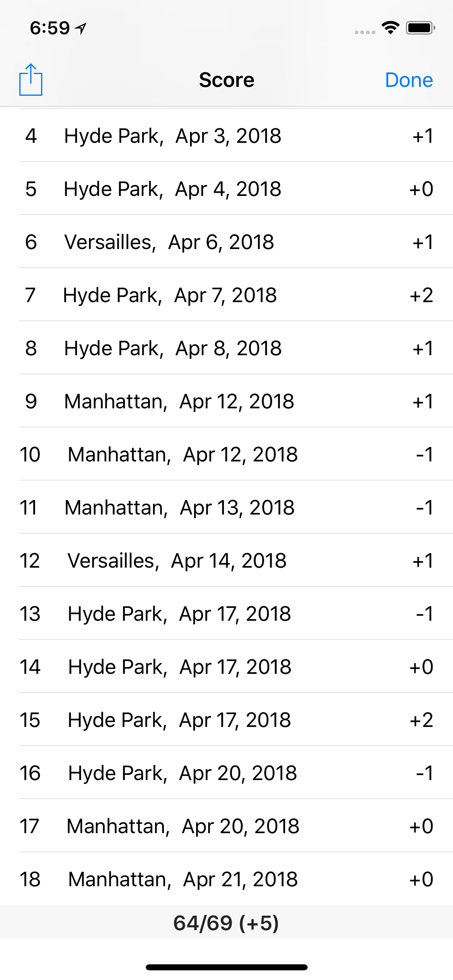Tap the 64/69 (+5) total score footer
This screenshot has width=453, height=980.
tap(226, 923)
